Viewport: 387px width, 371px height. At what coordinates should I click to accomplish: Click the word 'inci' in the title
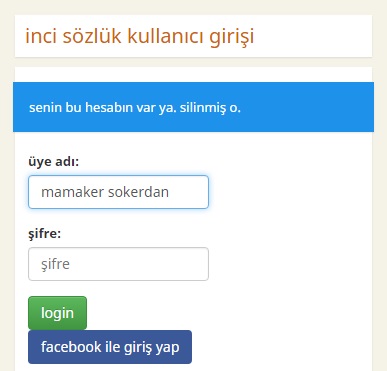click(41, 35)
